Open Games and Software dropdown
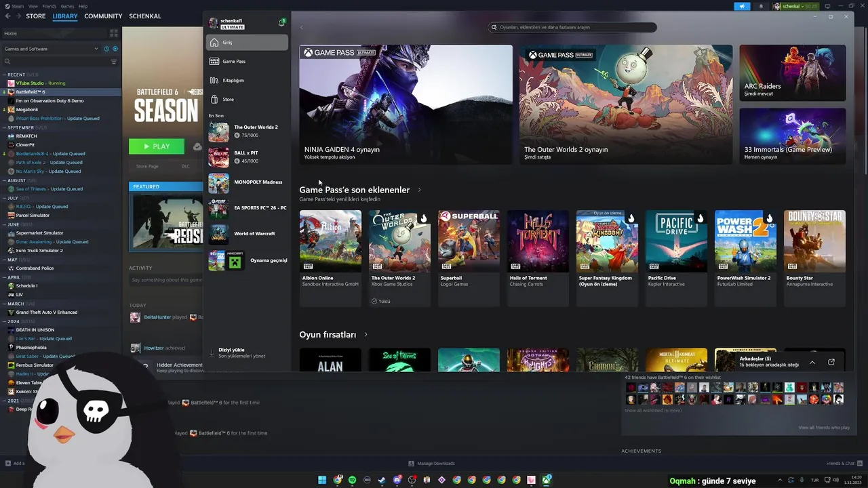This screenshot has width=868, height=488. [52, 49]
